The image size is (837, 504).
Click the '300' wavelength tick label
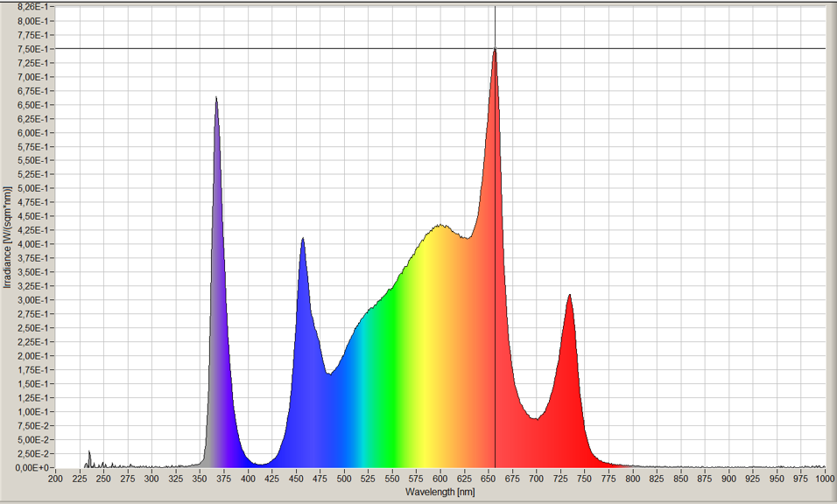[x=151, y=479]
